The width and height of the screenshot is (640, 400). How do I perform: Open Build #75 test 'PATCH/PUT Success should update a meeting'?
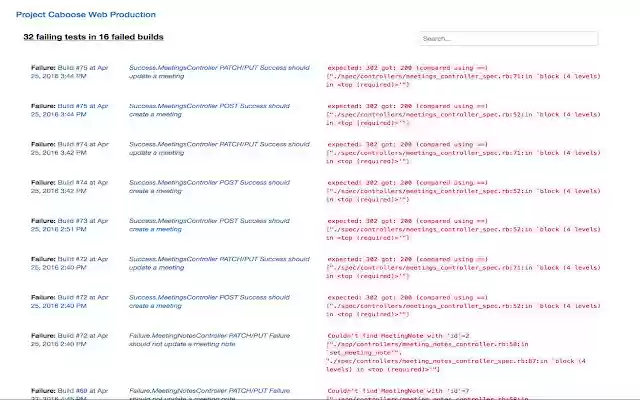coord(219,72)
